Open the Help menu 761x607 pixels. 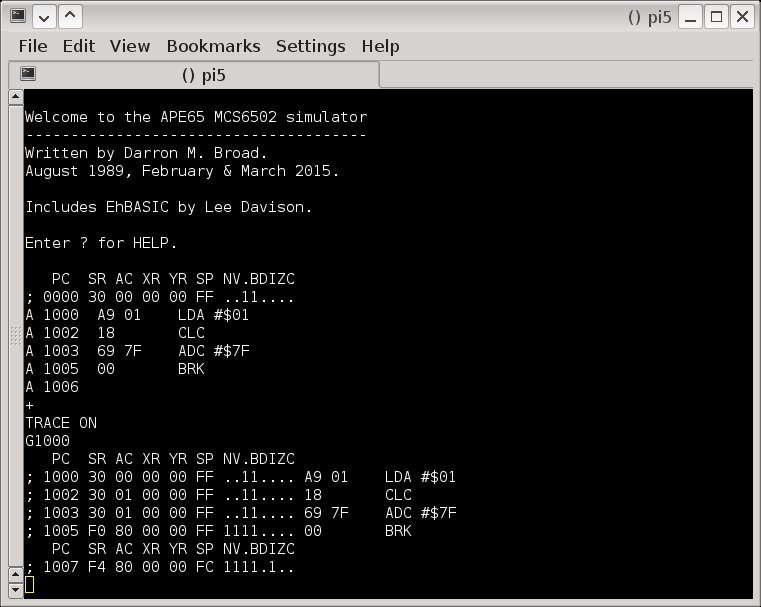tap(380, 46)
